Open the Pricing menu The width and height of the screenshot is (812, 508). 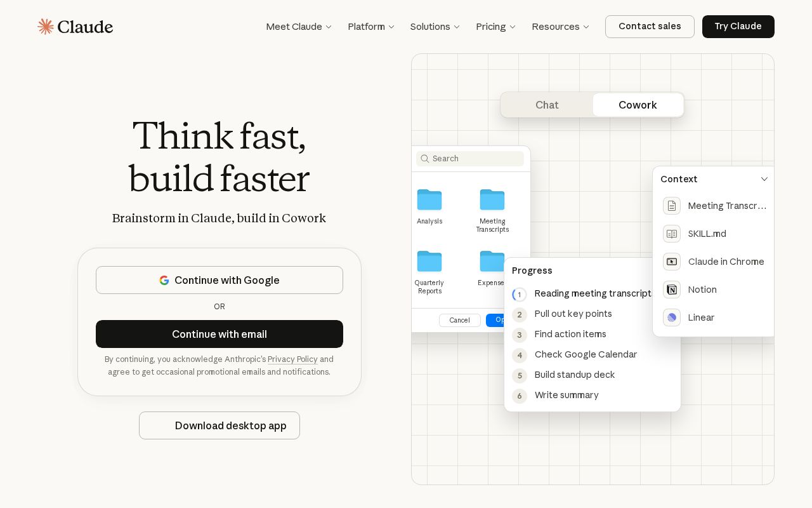[x=495, y=27]
